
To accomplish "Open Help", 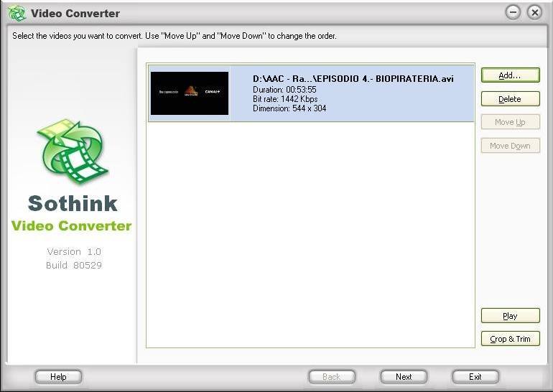I will pos(58,377).
